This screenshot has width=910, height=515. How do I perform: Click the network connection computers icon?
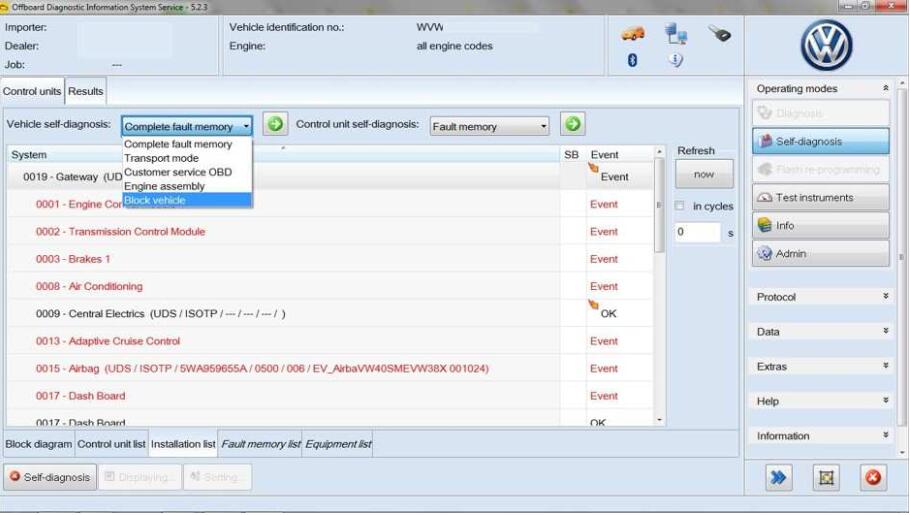(x=676, y=34)
